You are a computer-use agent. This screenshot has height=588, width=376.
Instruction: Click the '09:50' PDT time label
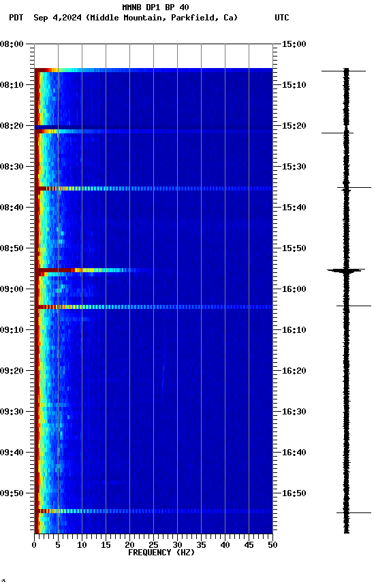pyautogui.click(x=12, y=493)
